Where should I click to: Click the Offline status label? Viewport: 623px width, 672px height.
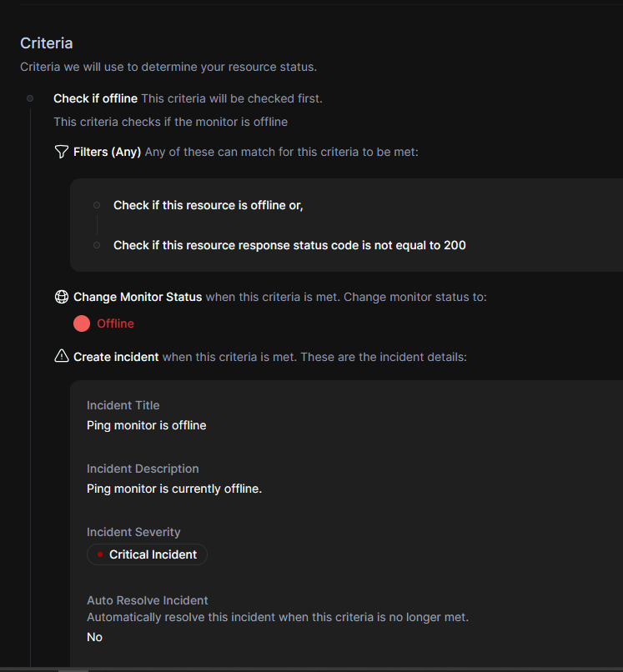(x=115, y=323)
